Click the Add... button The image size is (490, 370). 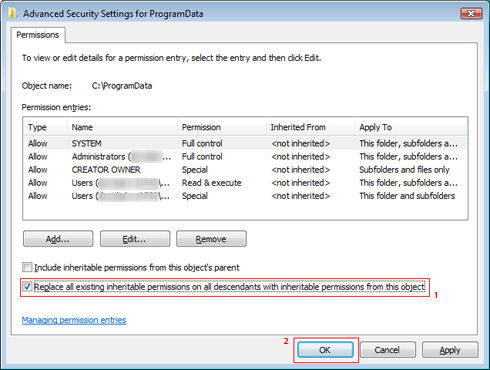click(x=58, y=239)
